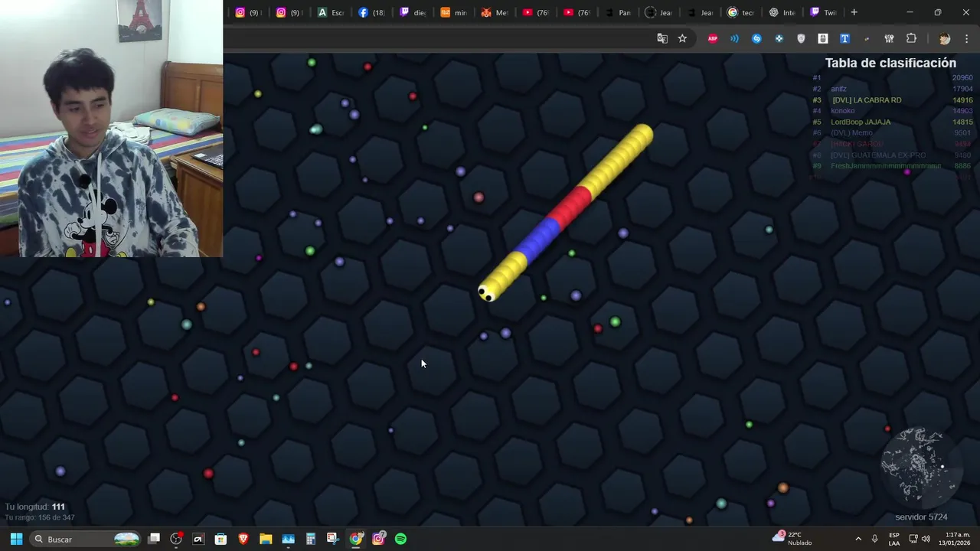Open the ESP LAA language switcher
The image size is (980, 551).
pos(894,539)
